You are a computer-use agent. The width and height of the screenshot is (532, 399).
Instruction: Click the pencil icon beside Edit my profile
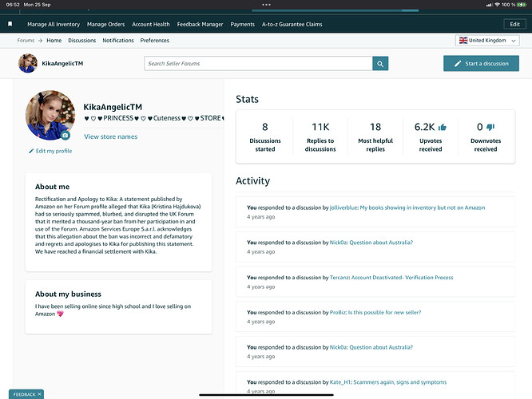(31, 151)
